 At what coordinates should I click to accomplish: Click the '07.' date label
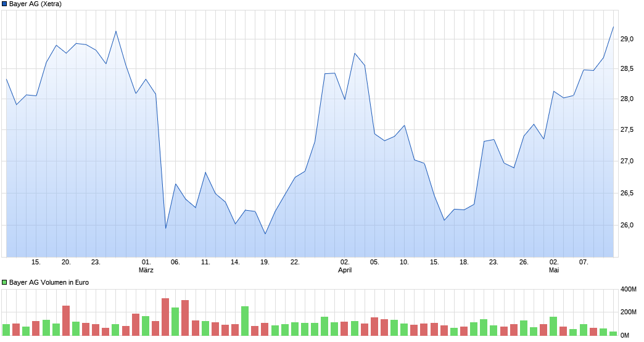click(x=583, y=262)
